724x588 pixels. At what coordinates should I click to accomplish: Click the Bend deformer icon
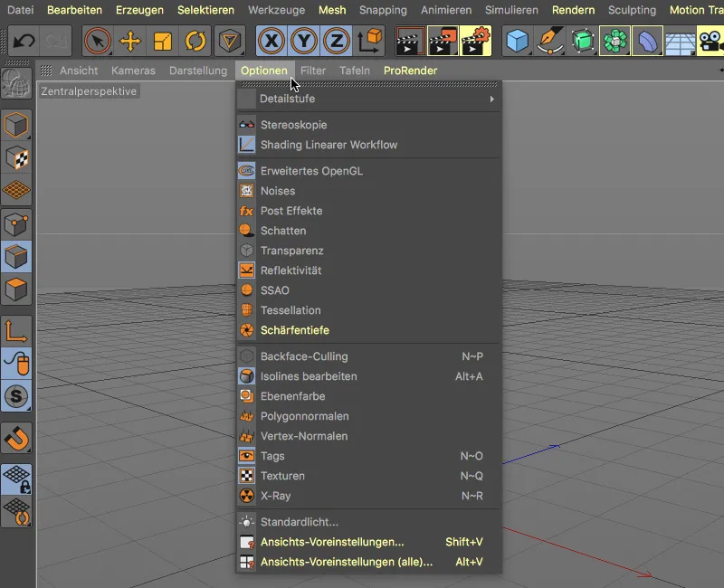(648, 41)
